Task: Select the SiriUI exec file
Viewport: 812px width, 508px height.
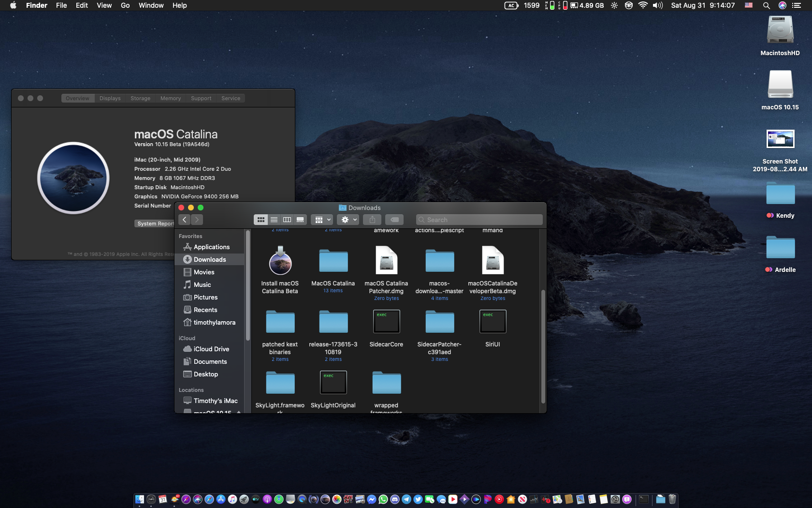Action: click(x=493, y=322)
